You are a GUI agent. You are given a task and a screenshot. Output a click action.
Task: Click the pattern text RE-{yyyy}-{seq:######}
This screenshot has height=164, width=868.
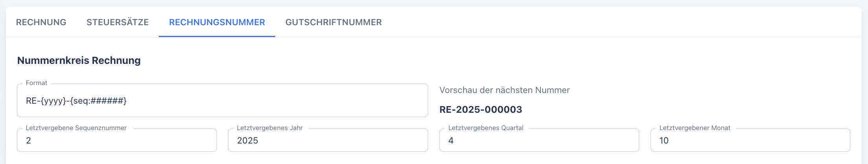(x=76, y=101)
